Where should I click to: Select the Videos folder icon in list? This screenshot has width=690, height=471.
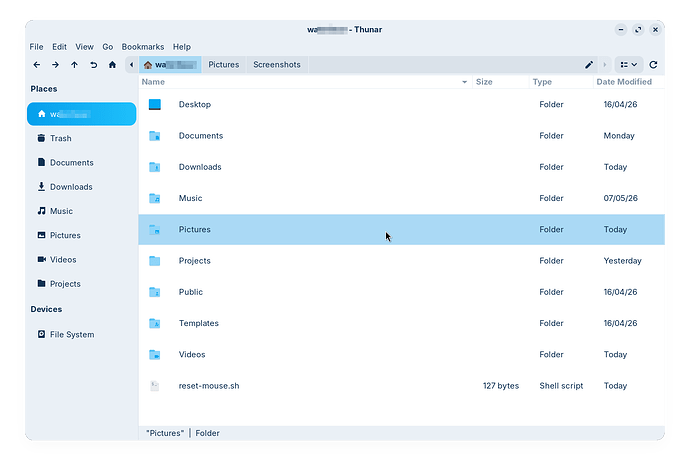pyautogui.click(x=154, y=354)
